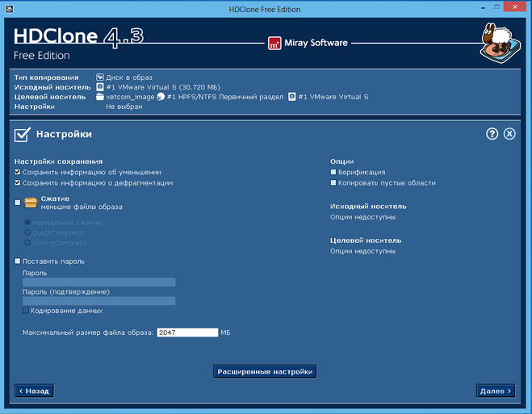
Task: Enable the Поставить пароль checkbox
Action: pyautogui.click(x=18, y=261)
